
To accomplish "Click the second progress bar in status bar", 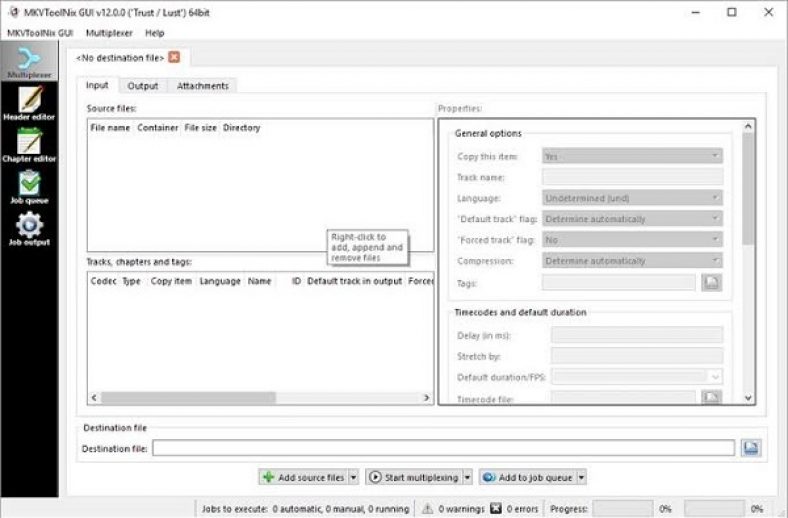I will coord(714,508).
